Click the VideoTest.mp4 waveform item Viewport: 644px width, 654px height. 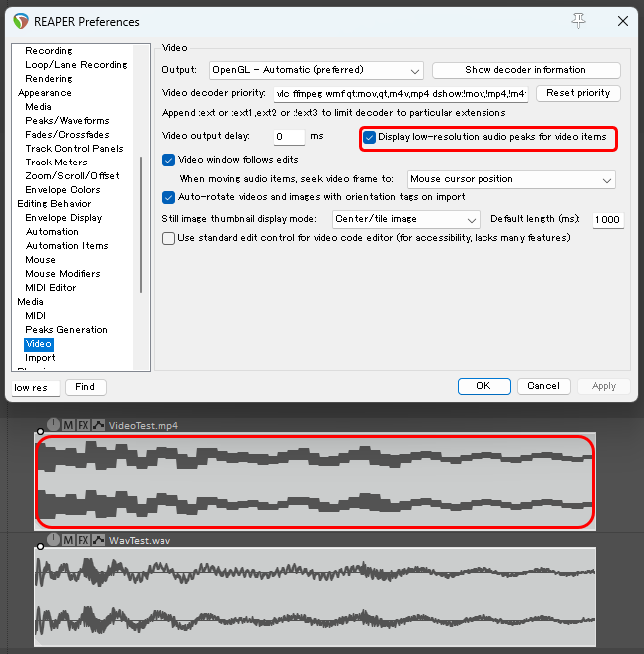(x=315, y=482)
